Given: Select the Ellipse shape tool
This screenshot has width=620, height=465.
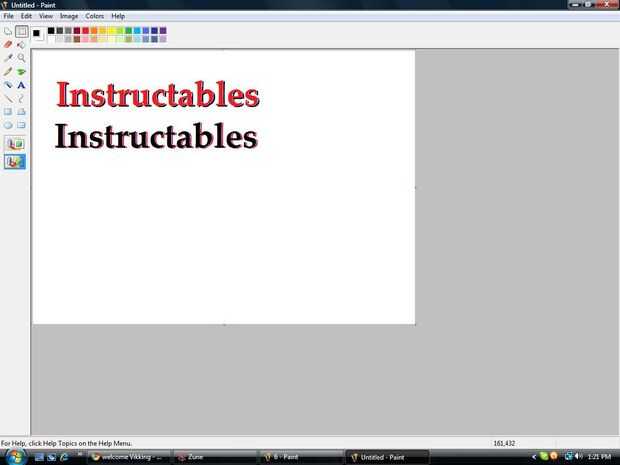Looking at the screenshot, I should click(x=8, y=125).
